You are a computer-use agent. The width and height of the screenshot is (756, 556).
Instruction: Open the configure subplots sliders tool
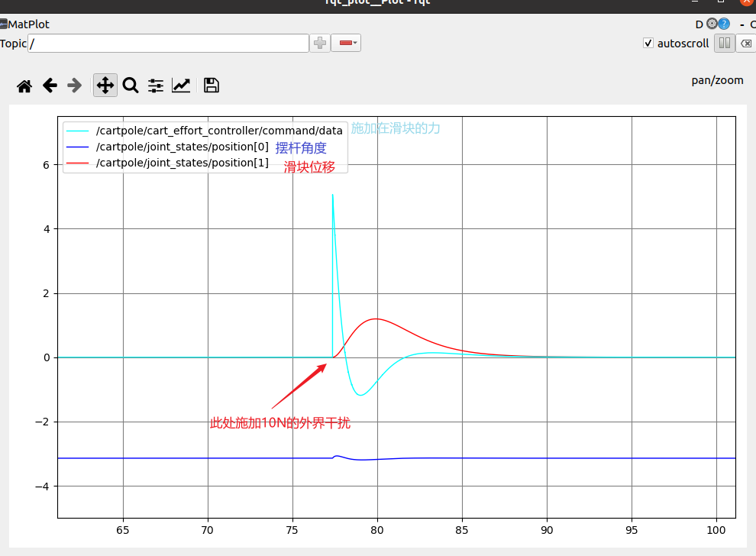click(x=155, y=86)
